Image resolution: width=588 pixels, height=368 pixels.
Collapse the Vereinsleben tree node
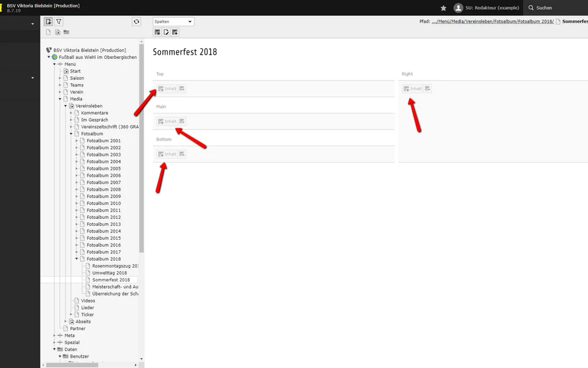(x=66, y=106)
